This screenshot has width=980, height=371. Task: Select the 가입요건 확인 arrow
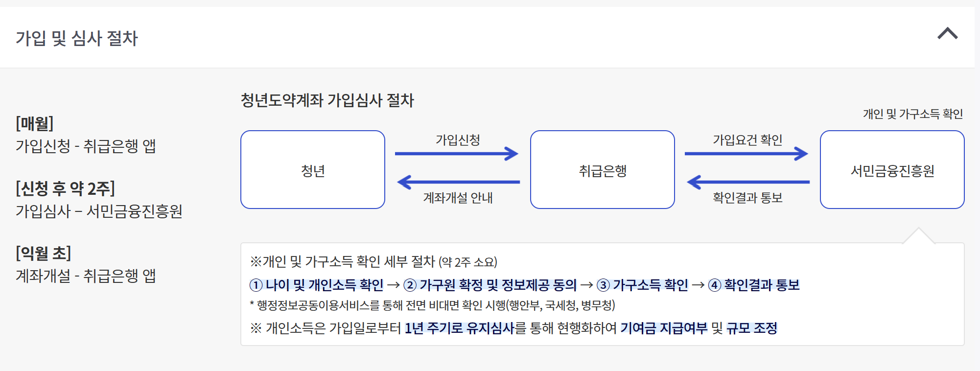pos(747,153)
